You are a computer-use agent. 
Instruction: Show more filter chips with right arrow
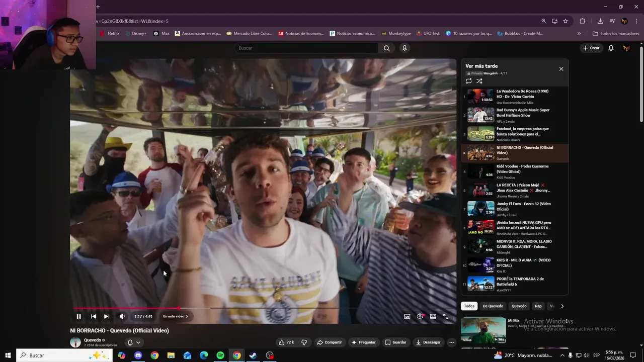(562, 306)
